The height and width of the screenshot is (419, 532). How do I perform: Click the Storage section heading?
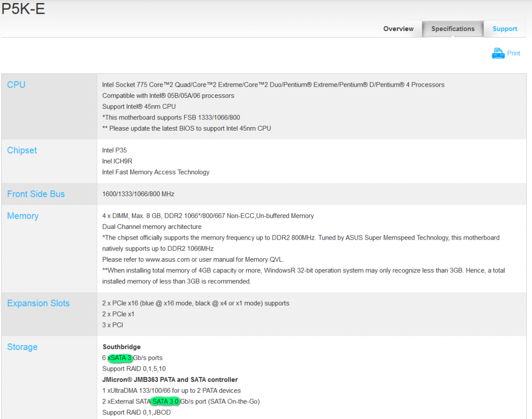[x=23, y=347]
